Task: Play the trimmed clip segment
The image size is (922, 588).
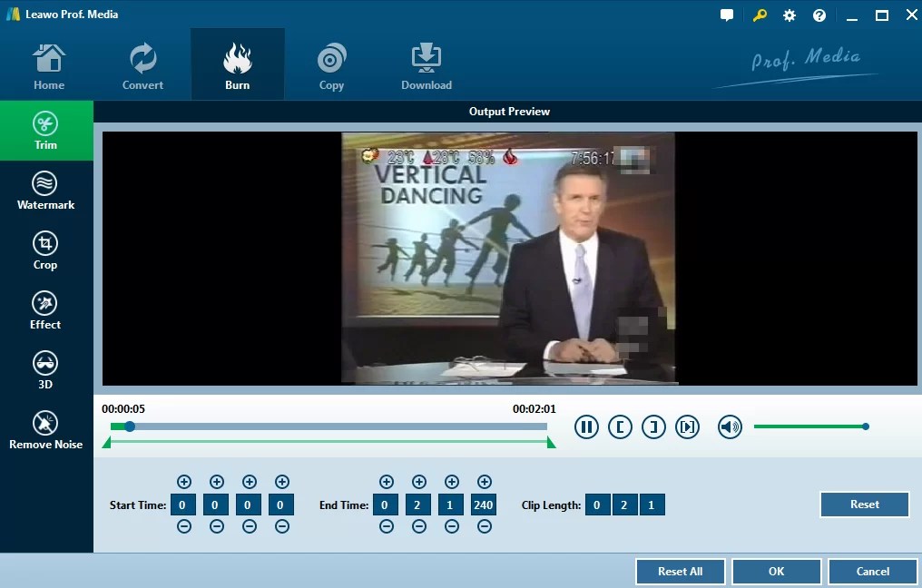Action: (x=687, y=426)
